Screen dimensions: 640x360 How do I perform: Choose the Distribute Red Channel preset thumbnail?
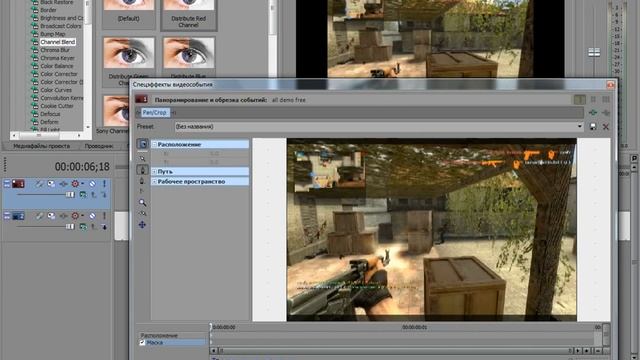(x=189, y=14)
